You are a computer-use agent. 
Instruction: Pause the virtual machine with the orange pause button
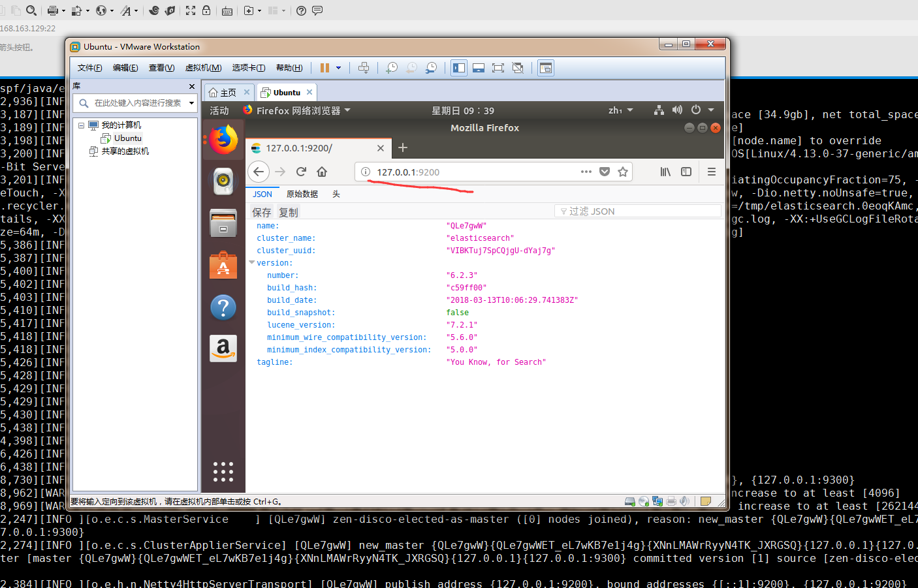324,68
